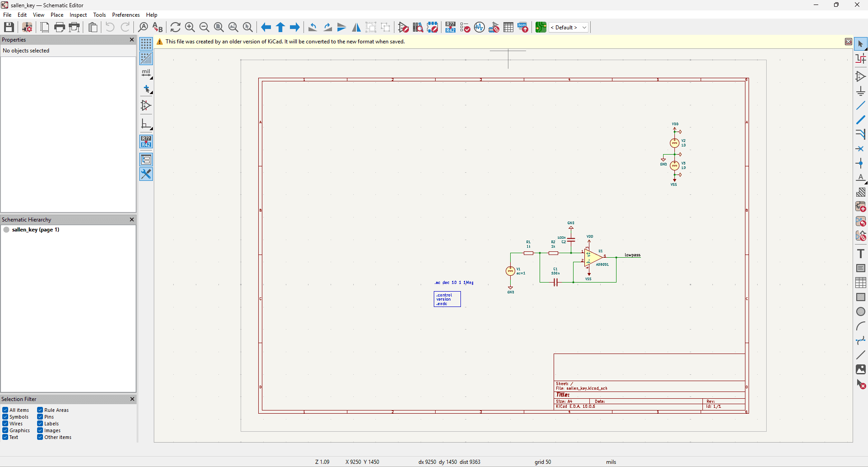Open Find and Replace tool
Viewport: 868px width, 467px height.
click(x=157, y=27)
